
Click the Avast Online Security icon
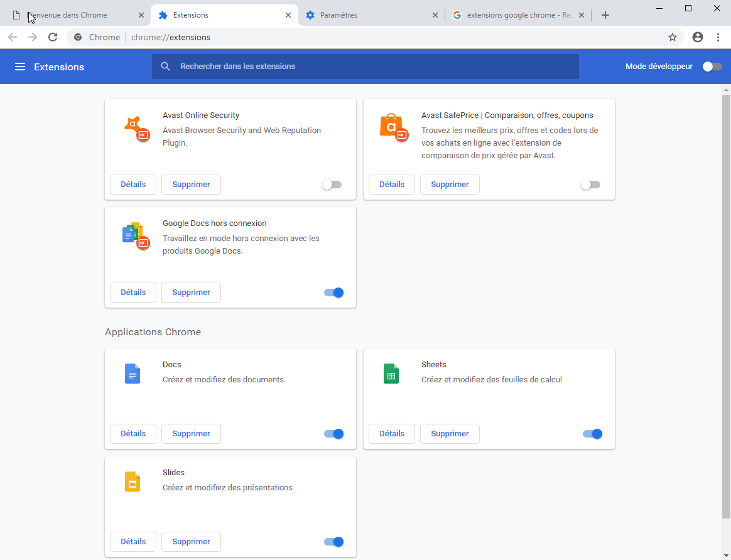(x=136, y=128)
